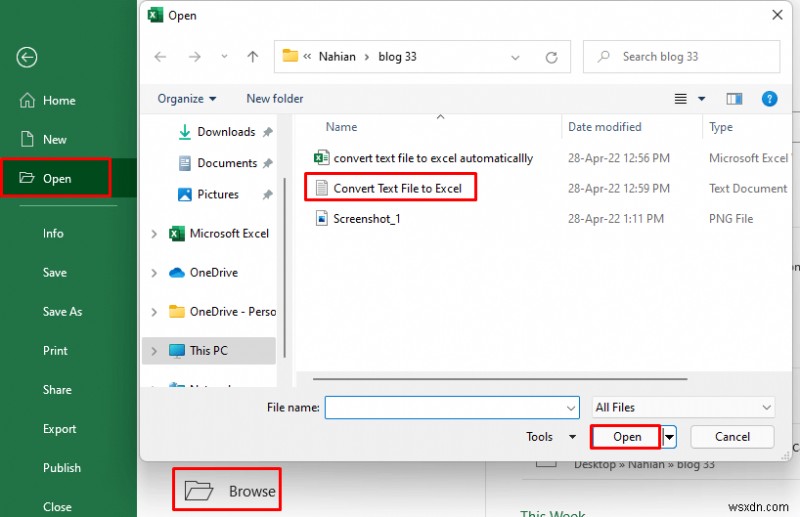Create a New folder
Image resolution: width=800 pixels, height=517 pixels.
[x=274, y=99]
